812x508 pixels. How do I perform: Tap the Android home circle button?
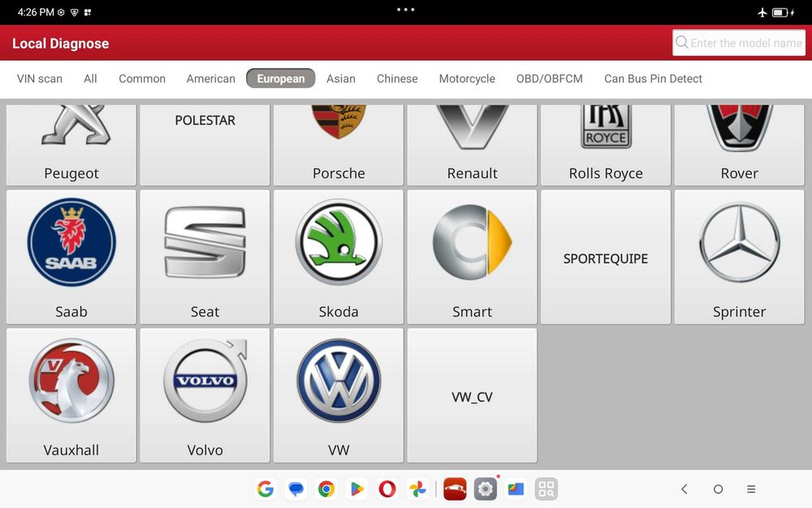point(718,488)
